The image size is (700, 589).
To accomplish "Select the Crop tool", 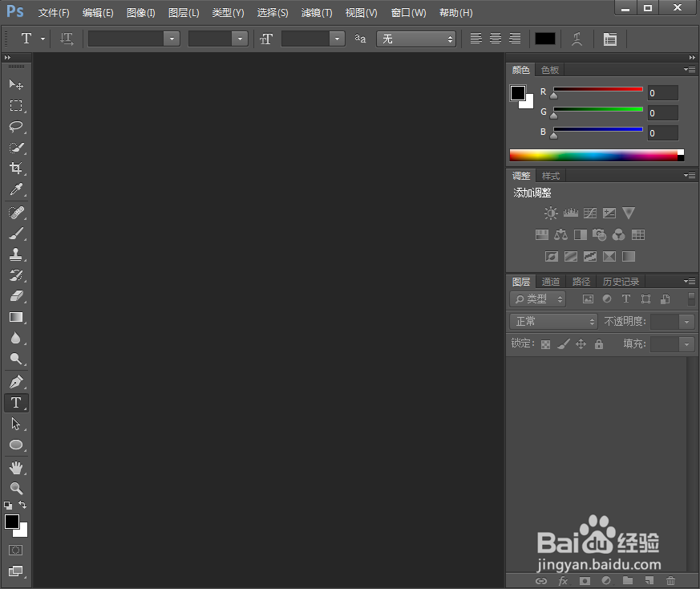I will coord(16,168).
